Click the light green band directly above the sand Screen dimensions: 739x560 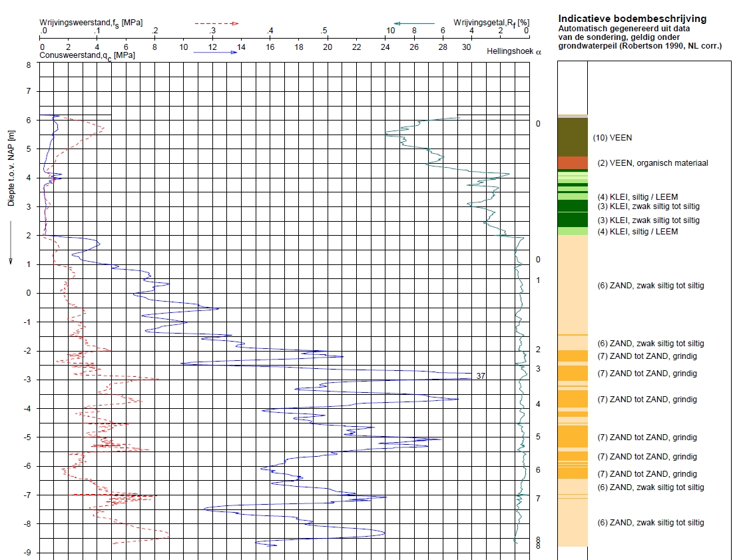click(x=573, y=231)
